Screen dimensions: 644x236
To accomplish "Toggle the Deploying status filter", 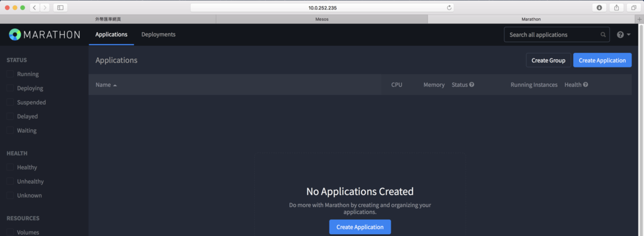I will (x=10, y=88).
